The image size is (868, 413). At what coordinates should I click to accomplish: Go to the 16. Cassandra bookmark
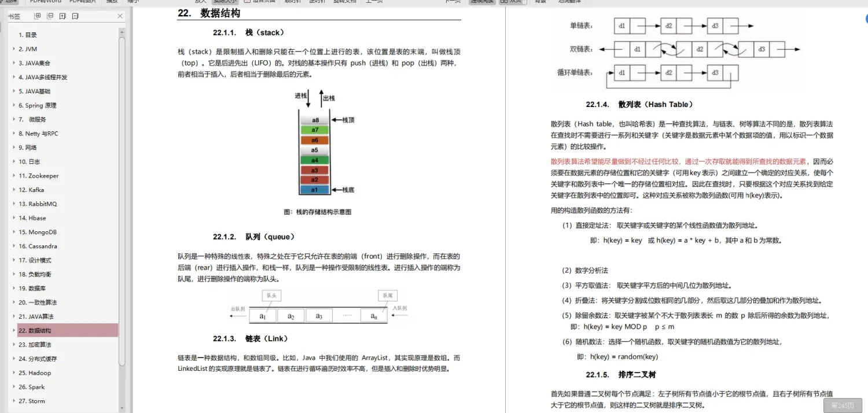tap(38, 246)
